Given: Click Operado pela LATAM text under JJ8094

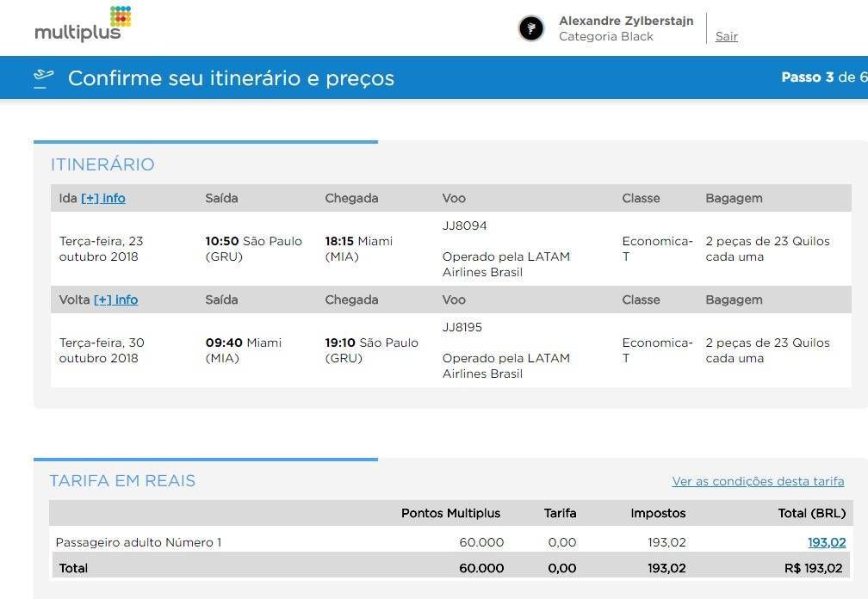Looking at the screenshot, I should [506, 264].
